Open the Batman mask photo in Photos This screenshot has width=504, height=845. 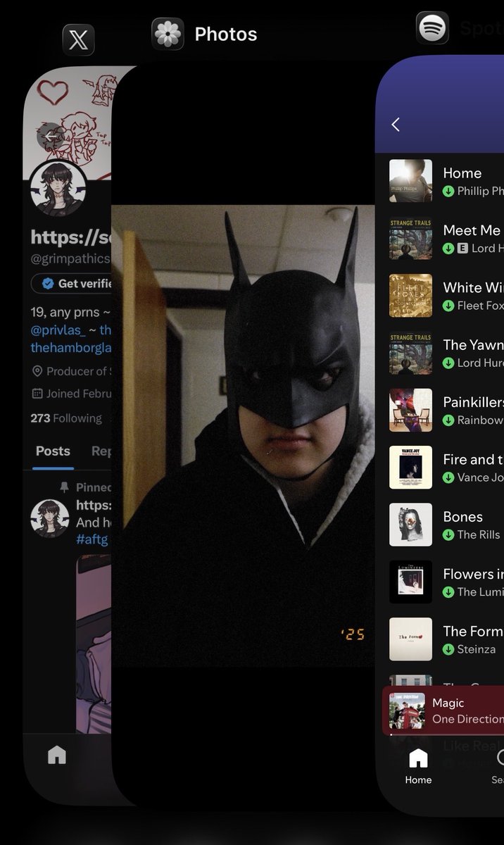tap(244, 435)
